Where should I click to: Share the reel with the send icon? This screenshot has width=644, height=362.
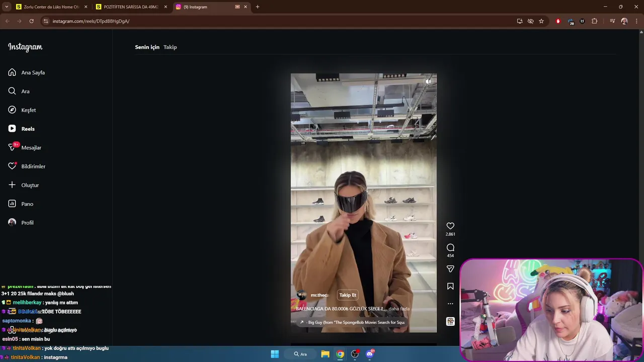[450, 269]
